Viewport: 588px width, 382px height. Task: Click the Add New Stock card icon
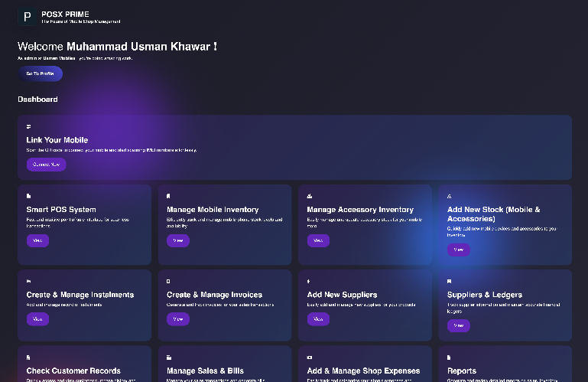click(x=450, y=196)
